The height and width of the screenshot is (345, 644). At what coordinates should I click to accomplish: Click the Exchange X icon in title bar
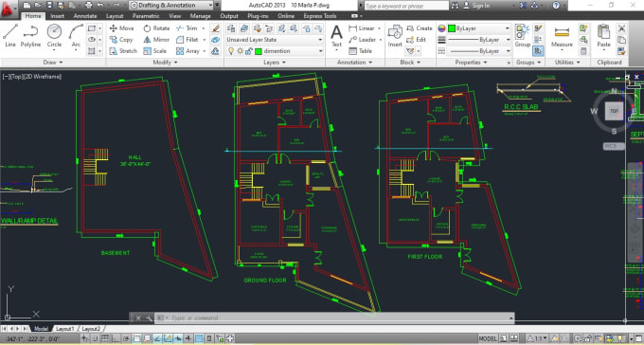[x=523, y=6]
